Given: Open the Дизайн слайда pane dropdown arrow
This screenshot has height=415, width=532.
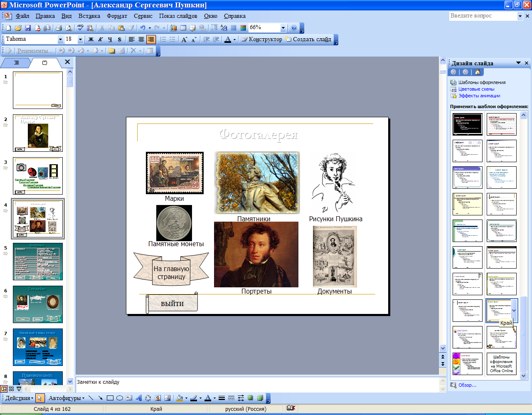Looking at the screenshot, I should tap(519, 63).
